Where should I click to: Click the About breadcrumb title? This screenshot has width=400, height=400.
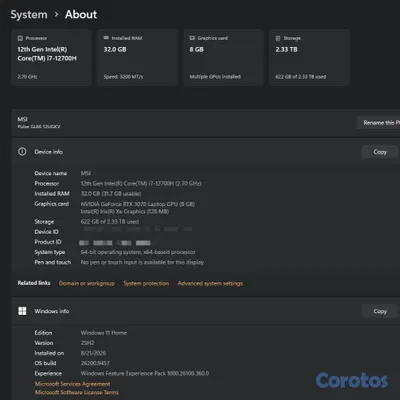click(x=81, y=14)
